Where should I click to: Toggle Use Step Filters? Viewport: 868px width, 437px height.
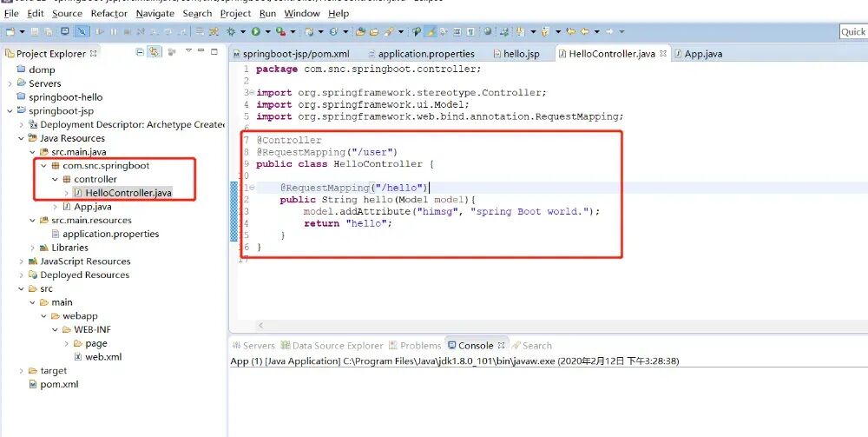tap(214, 31)
